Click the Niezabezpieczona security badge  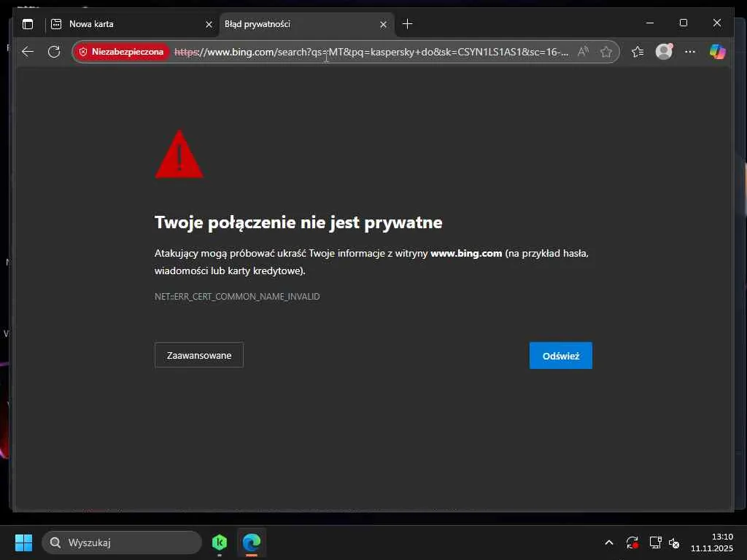(122, 52)
